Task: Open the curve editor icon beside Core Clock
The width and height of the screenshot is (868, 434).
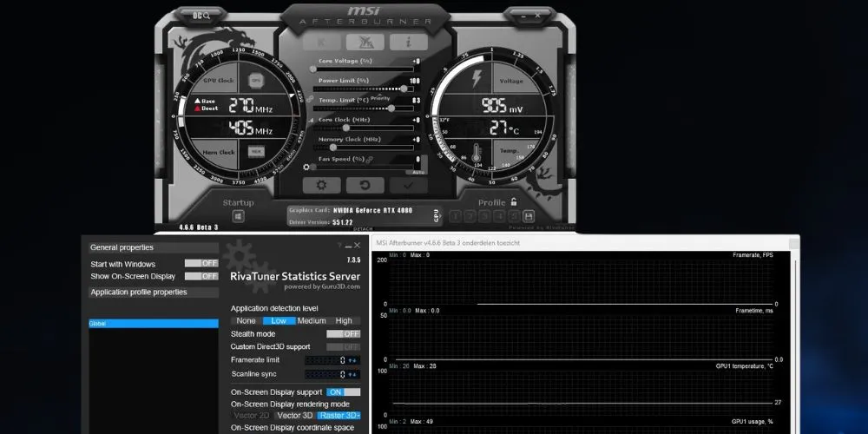Action: pyautogui.click(x=311, y=120)
